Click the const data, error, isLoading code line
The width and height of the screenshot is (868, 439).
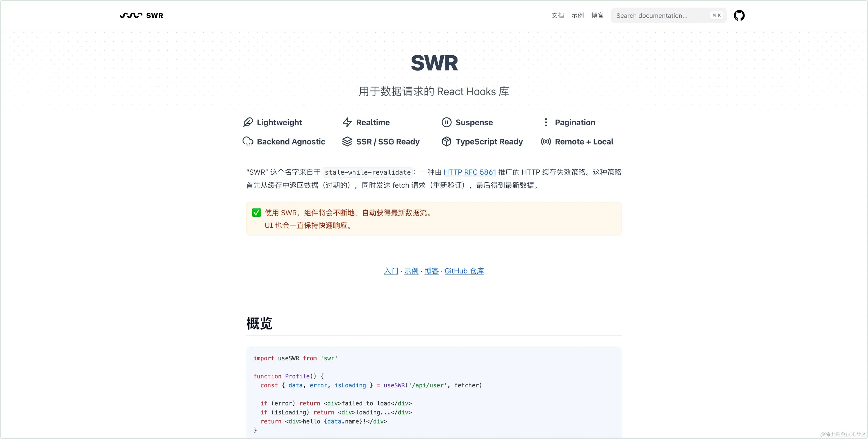point(371,385)
